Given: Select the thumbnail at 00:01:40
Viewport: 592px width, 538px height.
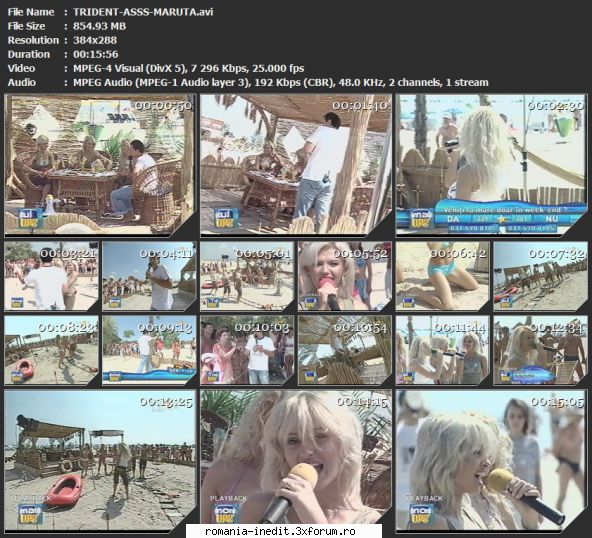Looking at the screenshot, I should pyautogui.click(x=296, y=165).
